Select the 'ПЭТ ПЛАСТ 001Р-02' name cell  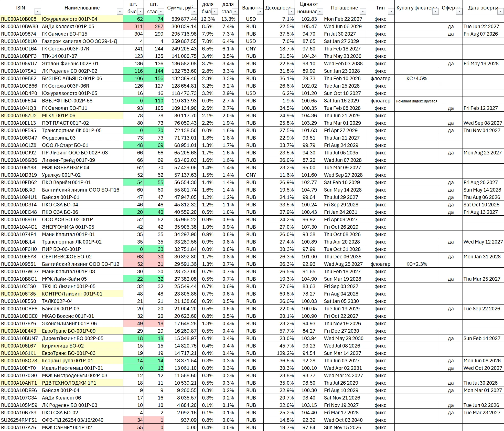[82, 123]
